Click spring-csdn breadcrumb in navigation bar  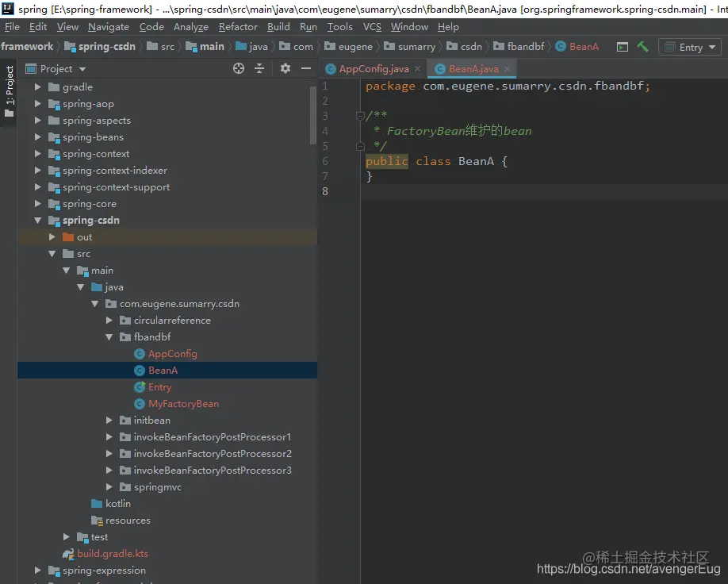coord(100,47)
